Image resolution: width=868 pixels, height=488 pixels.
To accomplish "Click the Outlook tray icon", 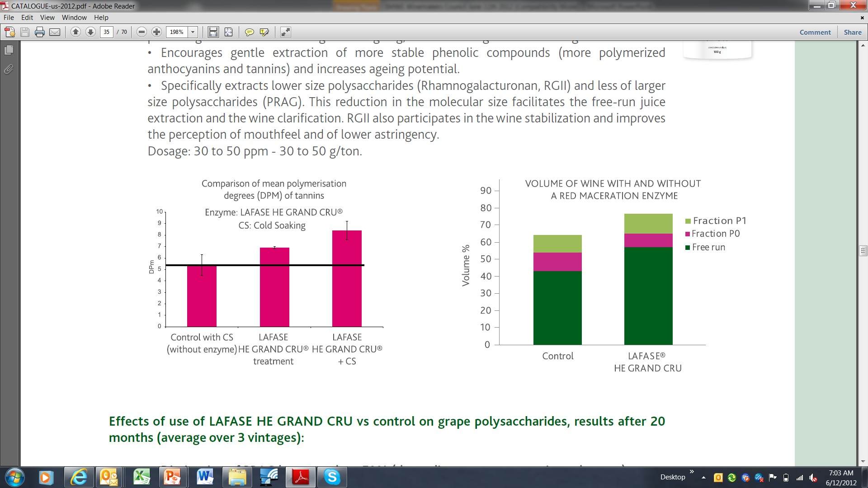I will pos(718,478).
